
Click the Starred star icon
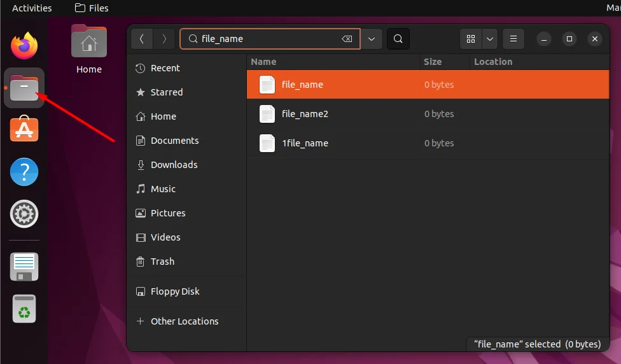coord(140,92)
